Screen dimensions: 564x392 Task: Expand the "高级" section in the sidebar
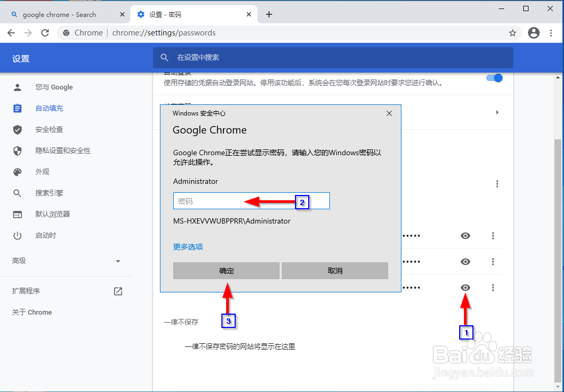(x=67, y=261)
